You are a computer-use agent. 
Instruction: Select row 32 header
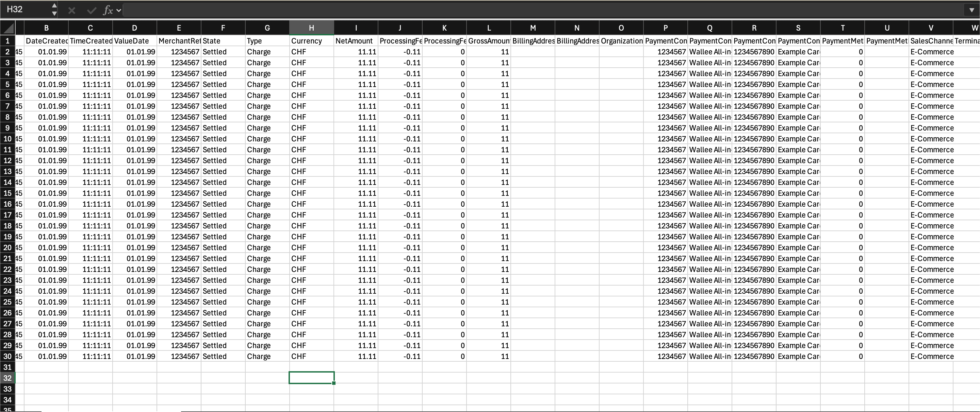pos(7,378)
